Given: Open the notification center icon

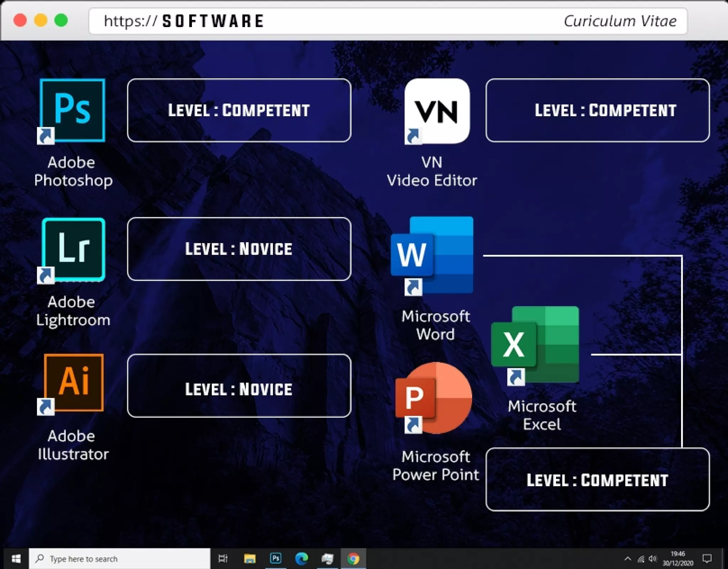Looking at the screenshot, I should (x=707, y=559).
